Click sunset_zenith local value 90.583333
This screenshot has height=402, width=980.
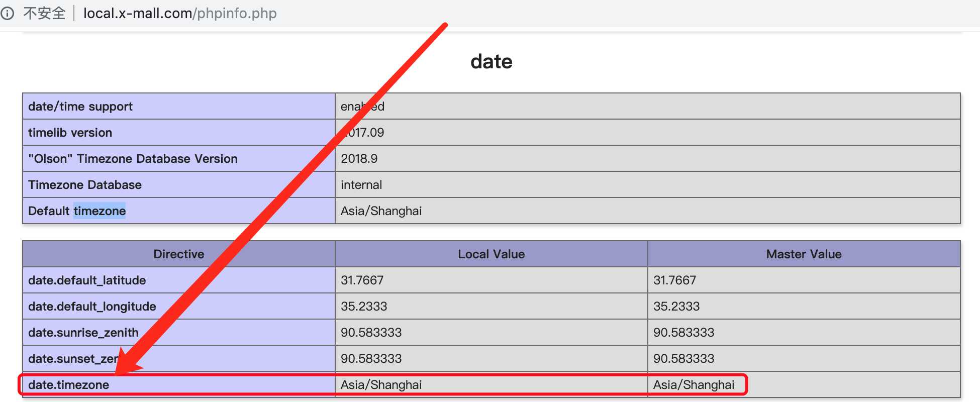click(x=371, y=359)
